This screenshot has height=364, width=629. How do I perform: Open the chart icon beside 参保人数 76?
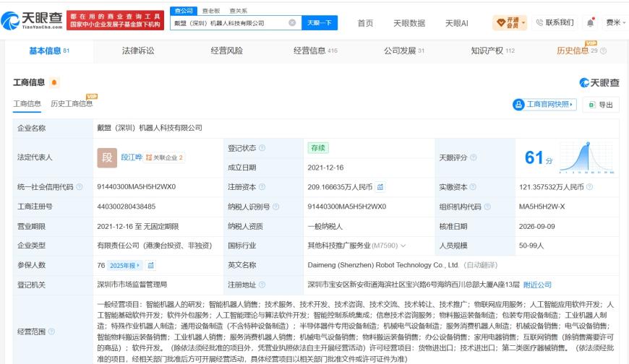(x=151, y=265)
